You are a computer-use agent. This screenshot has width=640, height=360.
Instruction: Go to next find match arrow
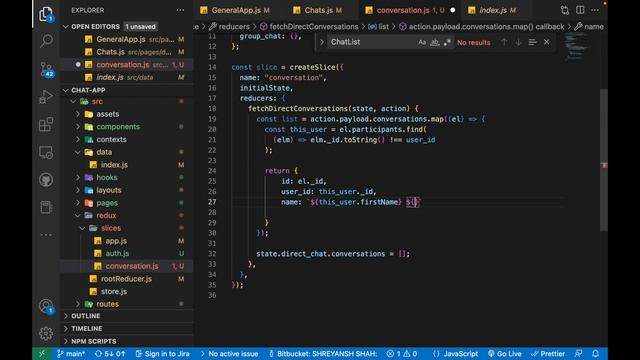tap(518, 42)
